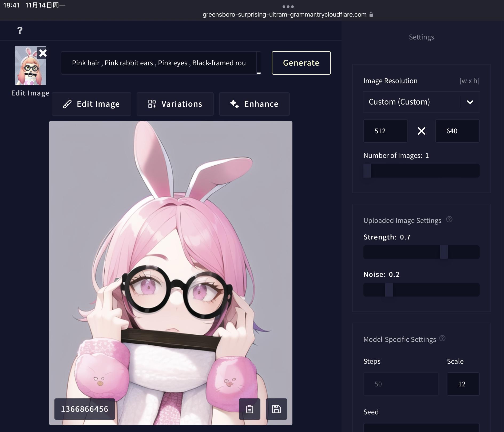The width and height of the screenshot is (504, 432).
Task: Click the width field showing 512
Action: pyautogui.click(x=385, y=131)
